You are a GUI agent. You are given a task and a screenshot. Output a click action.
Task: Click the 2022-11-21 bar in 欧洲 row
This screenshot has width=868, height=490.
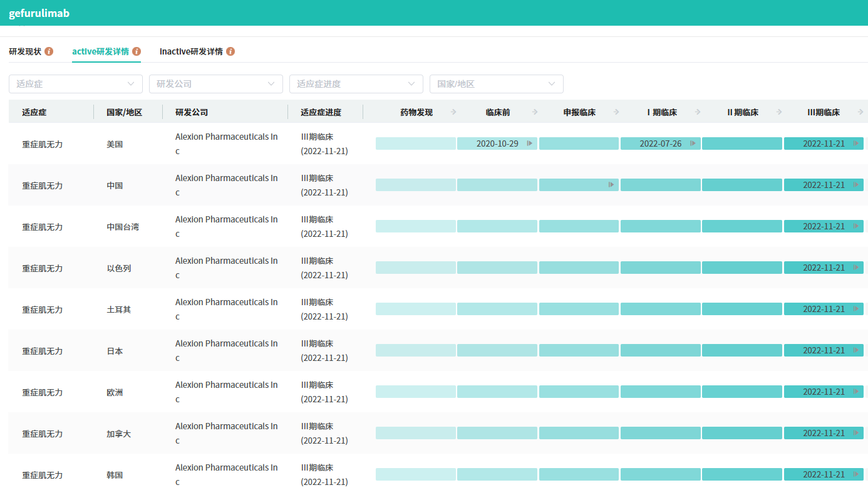(823, 392)
